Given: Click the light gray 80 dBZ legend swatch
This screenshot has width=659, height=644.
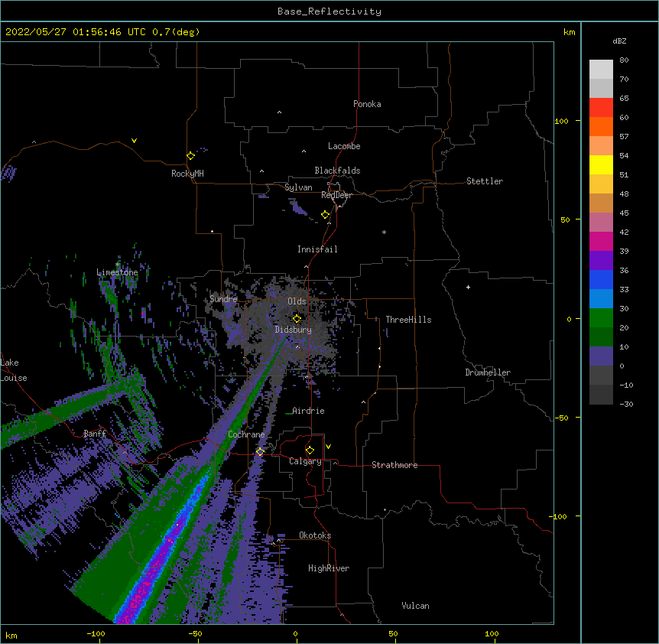Looking at the screenshot, I should tap(601, 69).
